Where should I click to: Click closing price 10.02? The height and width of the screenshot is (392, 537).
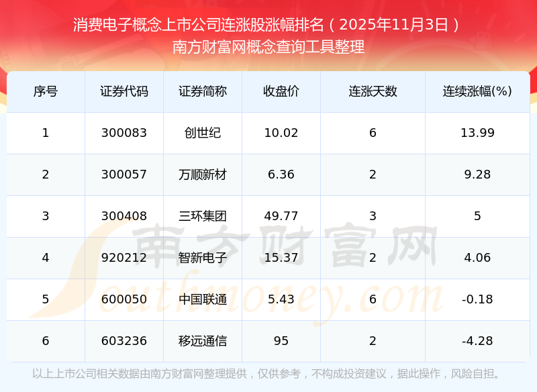coord(281,133)
